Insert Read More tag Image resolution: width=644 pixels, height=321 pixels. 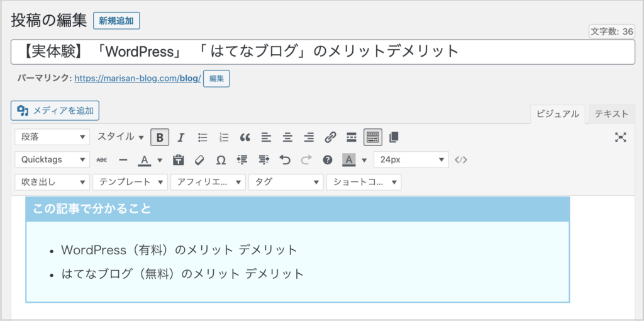[x=351, y=137]
